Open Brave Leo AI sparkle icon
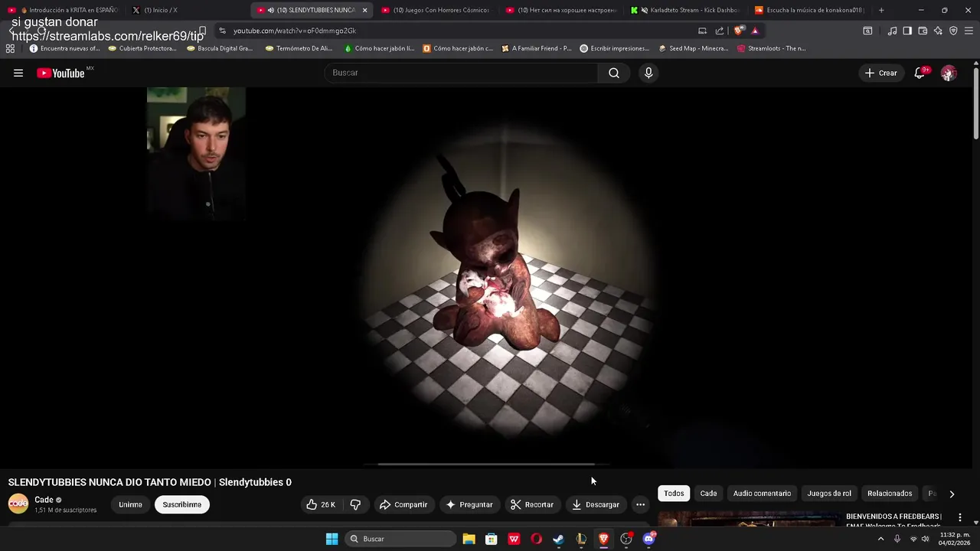This screenshot has width=980, height=551. (x=938, y=31)
